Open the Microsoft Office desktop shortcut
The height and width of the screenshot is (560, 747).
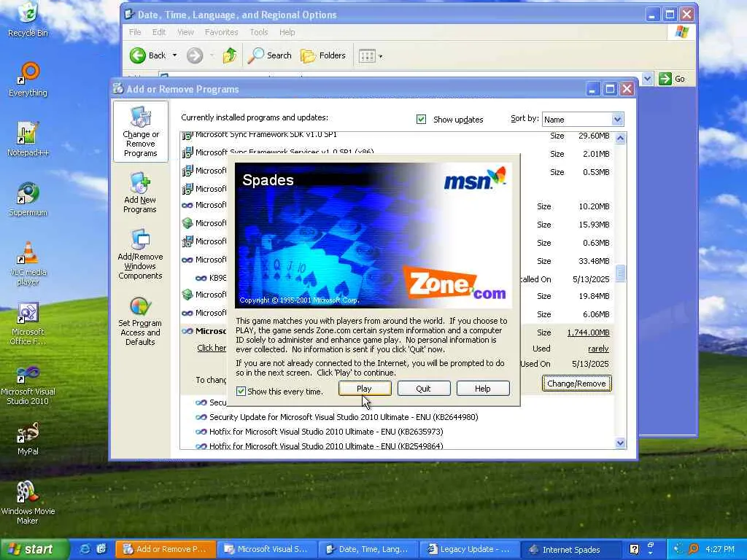tap(28, 323)
